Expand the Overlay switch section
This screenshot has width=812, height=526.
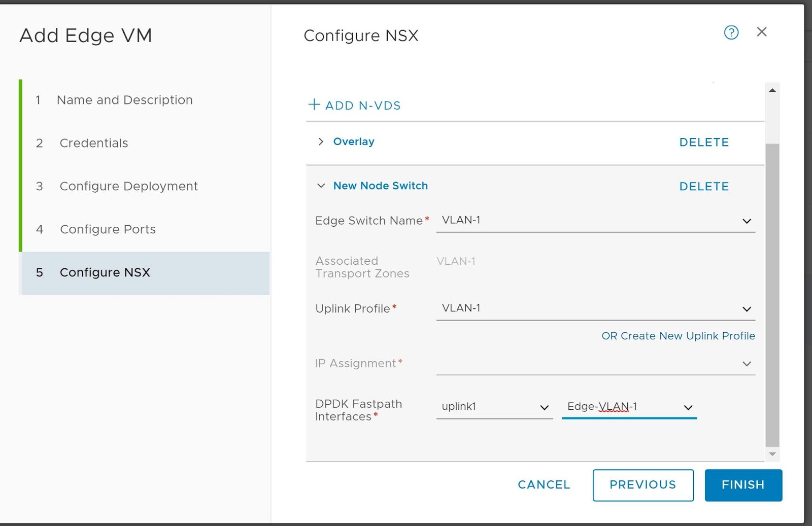click(321, 142)
